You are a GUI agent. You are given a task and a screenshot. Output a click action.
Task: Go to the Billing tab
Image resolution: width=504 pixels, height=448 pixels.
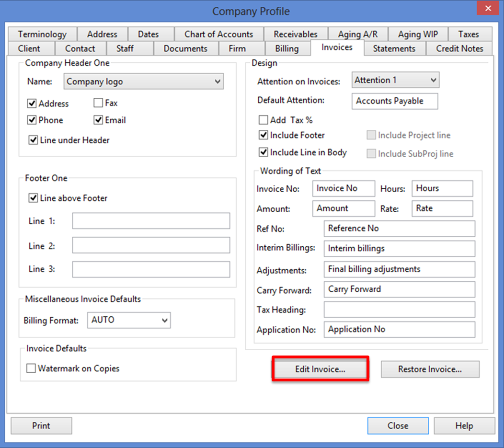tap(286, 48)
